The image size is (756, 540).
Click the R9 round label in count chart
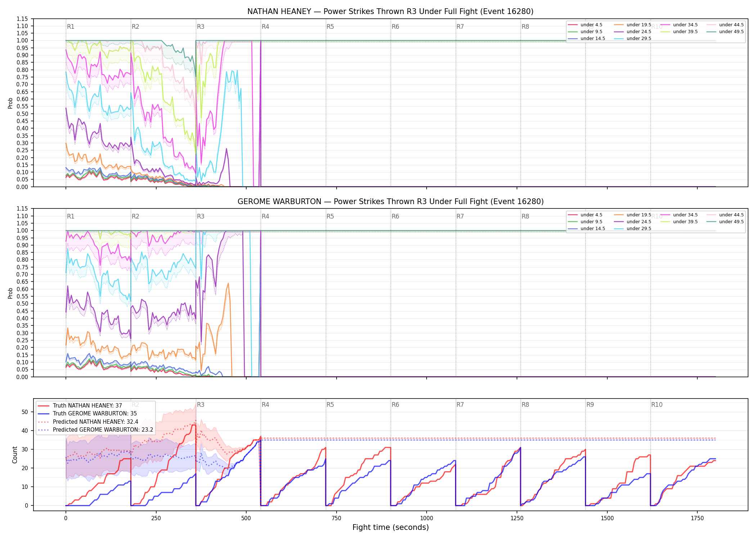point(590,405)
